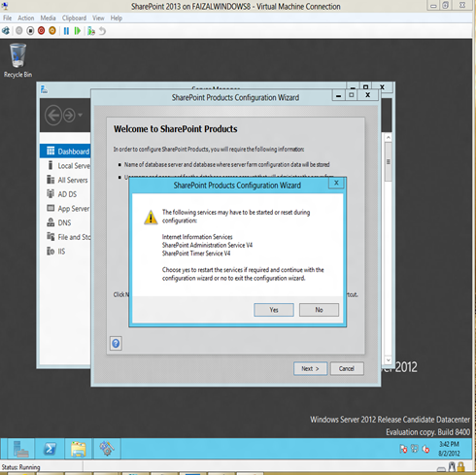The width and height of the screenshot is (476, 475).
Task: Open PowerShell from the taskbar
Action: (50, 449)
